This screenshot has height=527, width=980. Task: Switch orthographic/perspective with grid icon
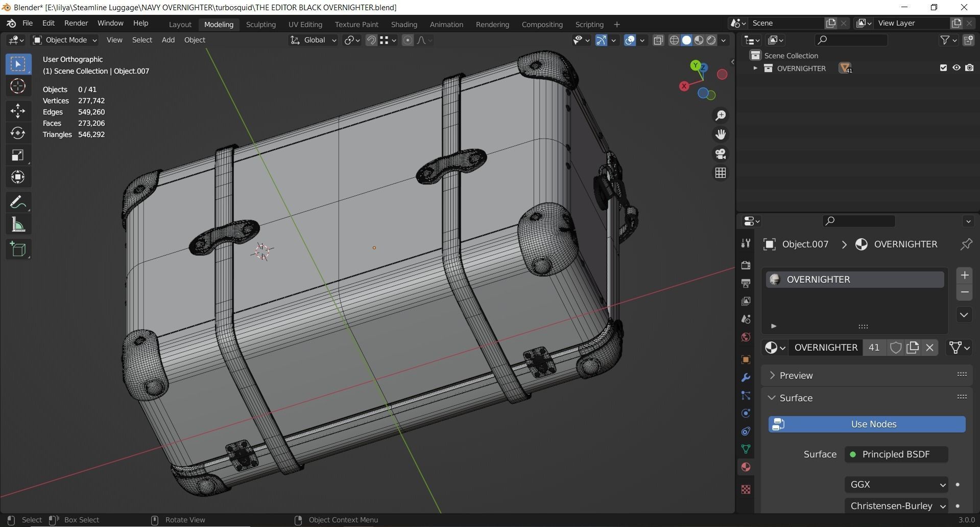click(x=720, y=173)
